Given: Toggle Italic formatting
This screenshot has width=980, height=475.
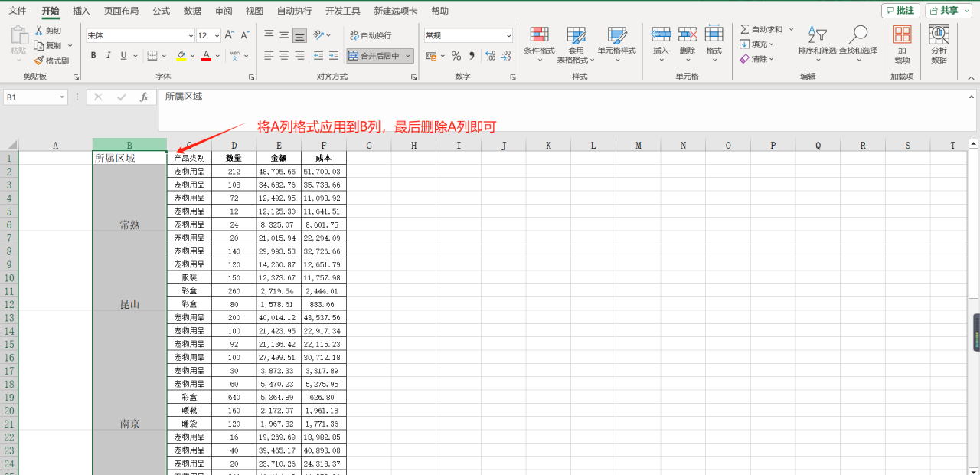Looking at the screenshot, I should click(x=109, y=55).
